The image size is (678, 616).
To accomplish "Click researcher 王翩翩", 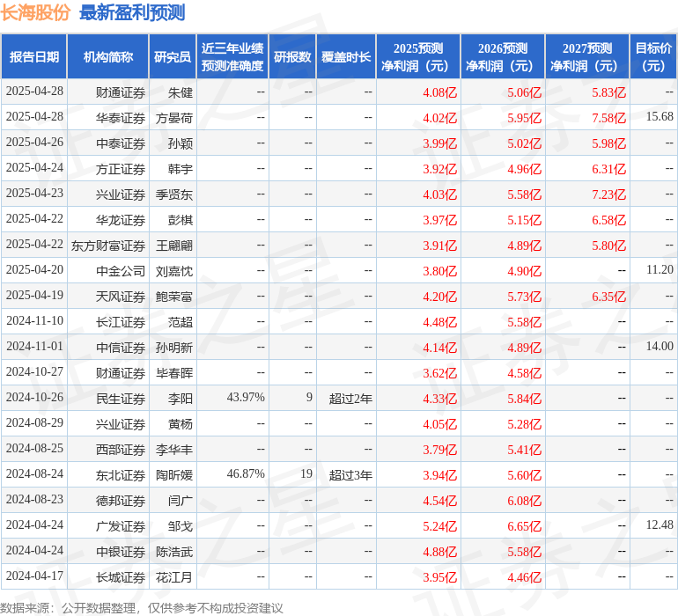I will (x=174, y=246).
